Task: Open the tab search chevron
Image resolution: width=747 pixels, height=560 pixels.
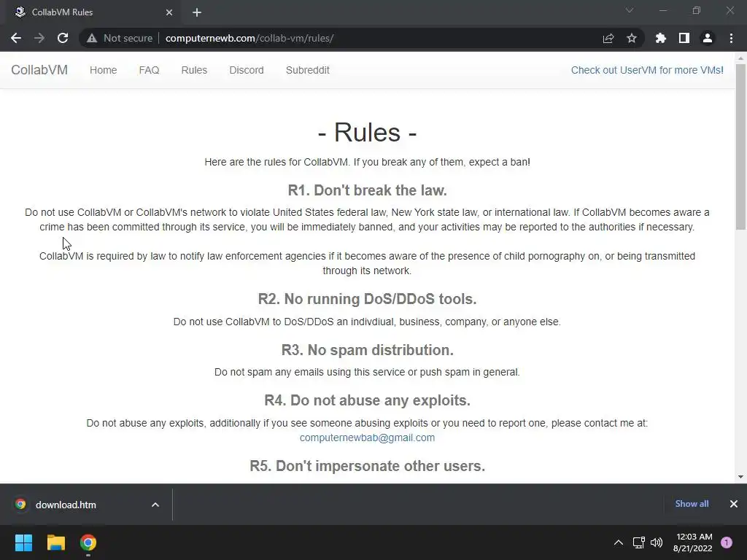Action: 630,10
